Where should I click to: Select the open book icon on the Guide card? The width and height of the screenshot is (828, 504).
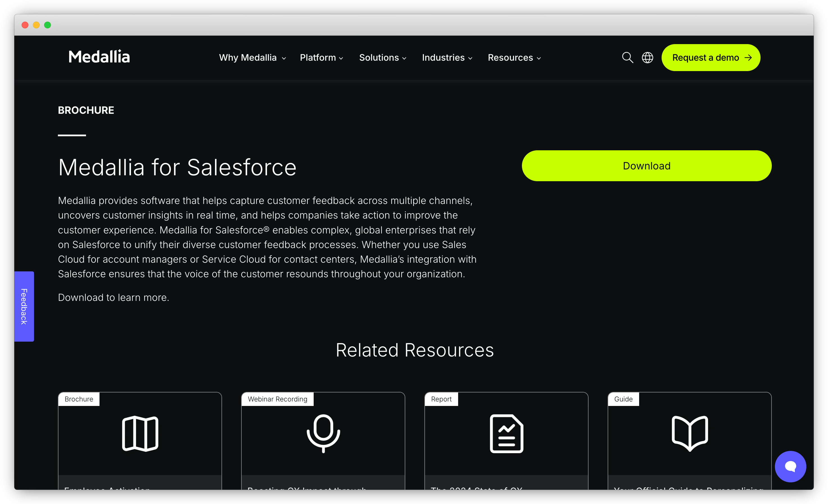689,433
